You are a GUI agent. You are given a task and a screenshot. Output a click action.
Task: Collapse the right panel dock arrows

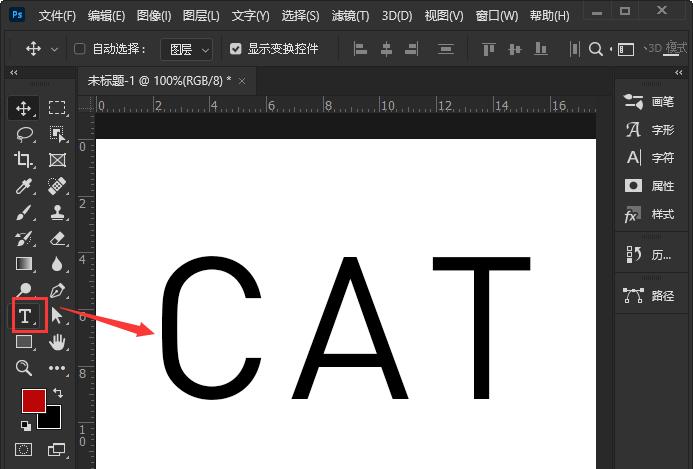679,72
